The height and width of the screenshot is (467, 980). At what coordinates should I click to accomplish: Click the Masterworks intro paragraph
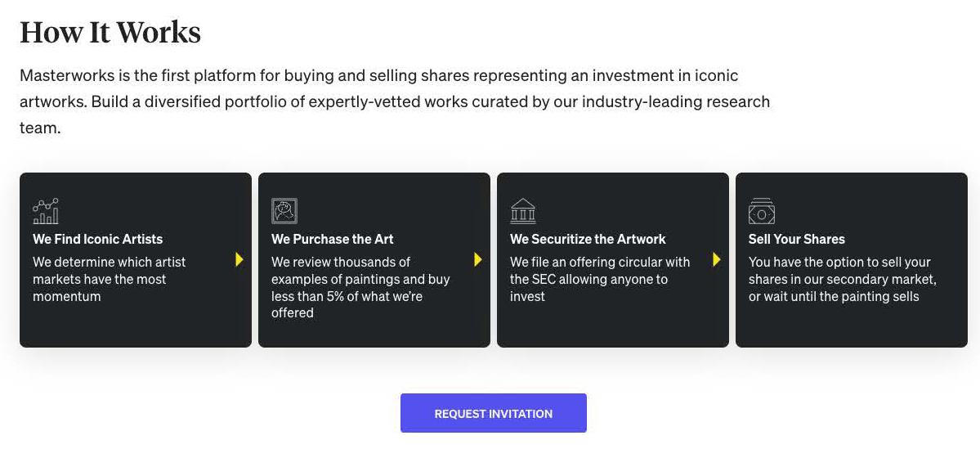click(395, 101)
